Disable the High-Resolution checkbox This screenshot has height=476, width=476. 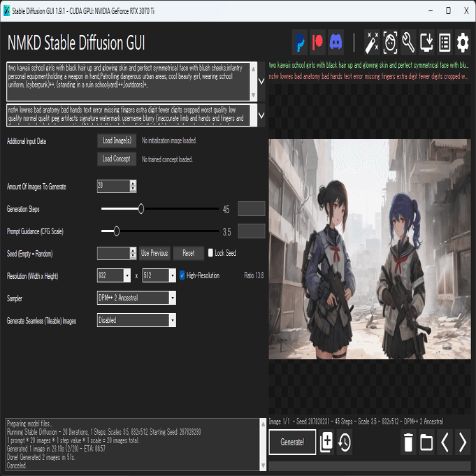point(182,275)
